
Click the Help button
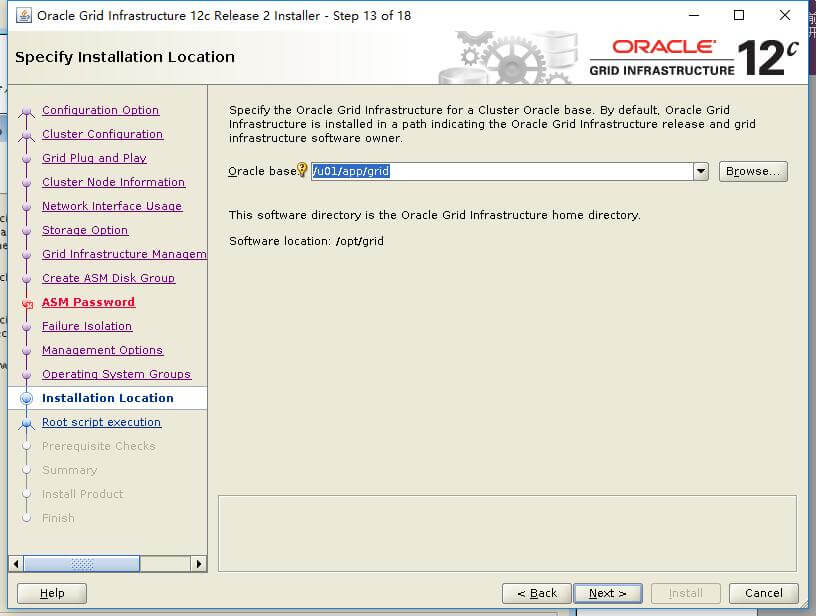[52, 593]
